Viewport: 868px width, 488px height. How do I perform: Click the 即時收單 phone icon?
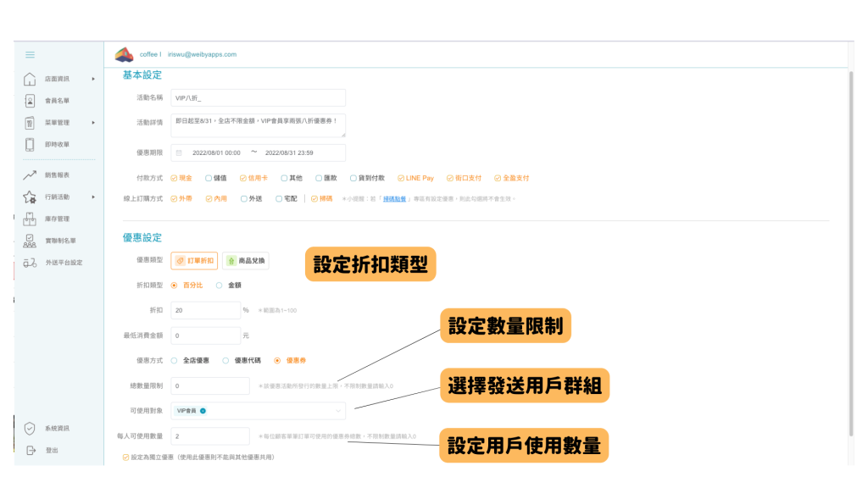point(30,144)
